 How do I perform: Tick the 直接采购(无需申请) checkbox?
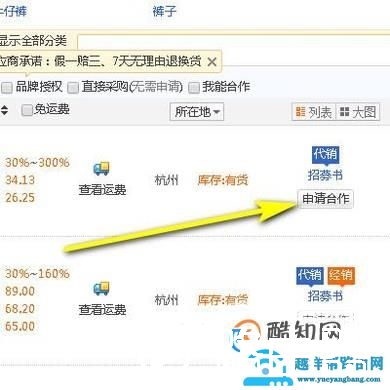point(73,88)
